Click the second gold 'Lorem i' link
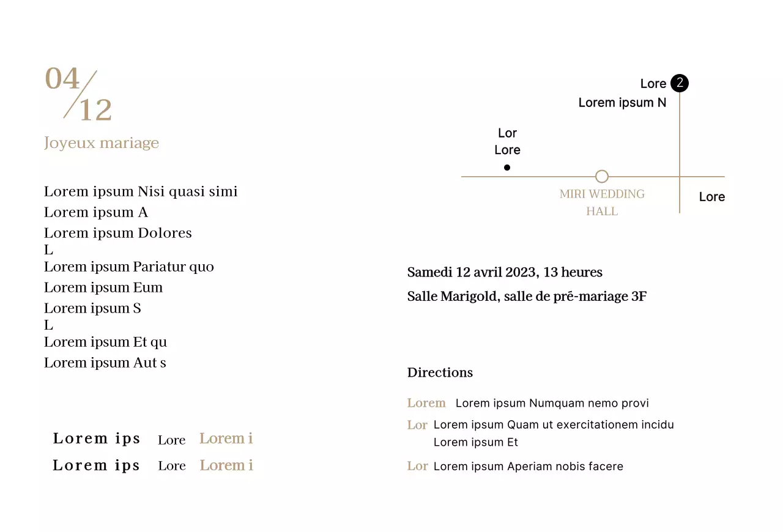The height and width of the screenshot is (532, 783). (x=226, y=465)
